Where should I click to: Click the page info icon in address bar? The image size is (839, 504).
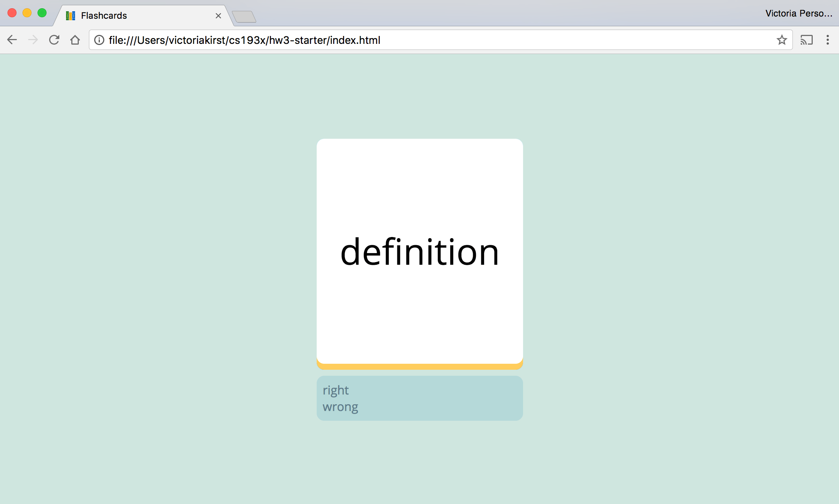click(99, 40)
